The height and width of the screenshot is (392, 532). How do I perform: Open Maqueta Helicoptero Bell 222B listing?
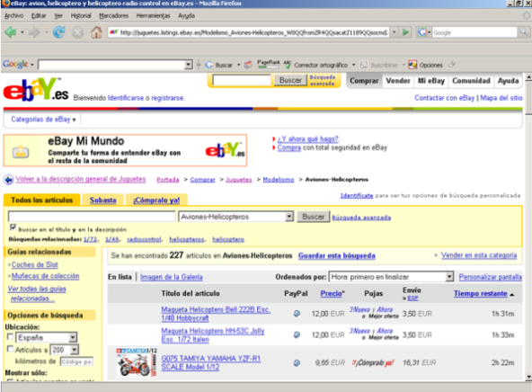click(x=216, y=314)
